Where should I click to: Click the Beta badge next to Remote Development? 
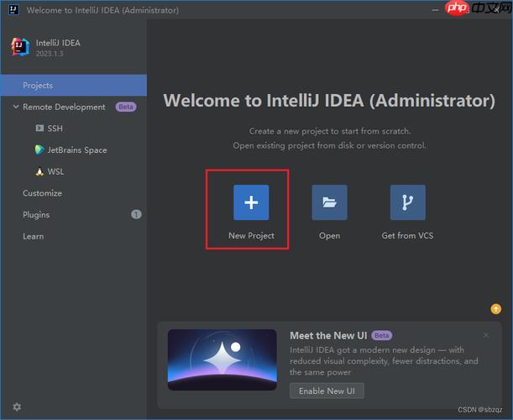tap(126, 107)
